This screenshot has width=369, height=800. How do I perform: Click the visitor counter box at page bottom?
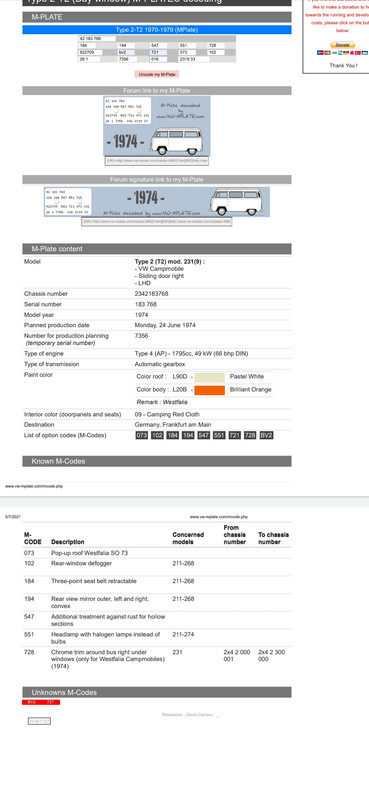click(x=39, y=721)
